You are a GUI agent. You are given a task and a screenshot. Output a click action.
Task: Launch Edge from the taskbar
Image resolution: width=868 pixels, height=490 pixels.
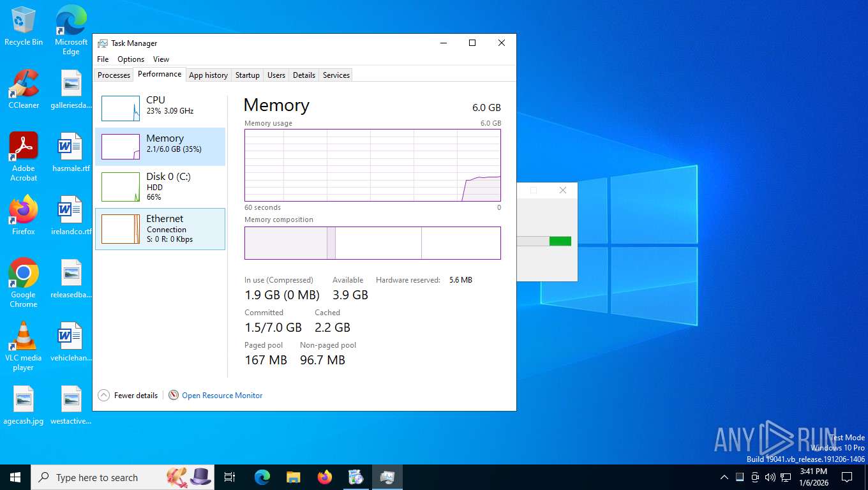click(262, 477)
